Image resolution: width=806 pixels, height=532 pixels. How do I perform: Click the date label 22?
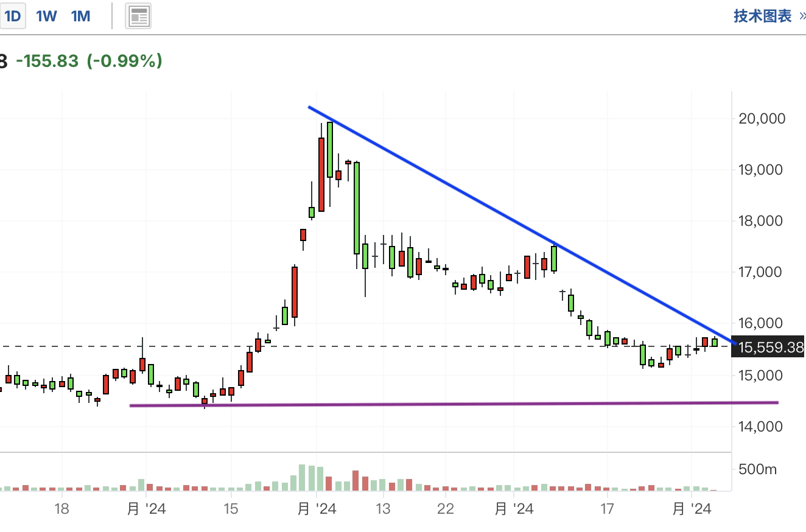[x=446, y=509]
